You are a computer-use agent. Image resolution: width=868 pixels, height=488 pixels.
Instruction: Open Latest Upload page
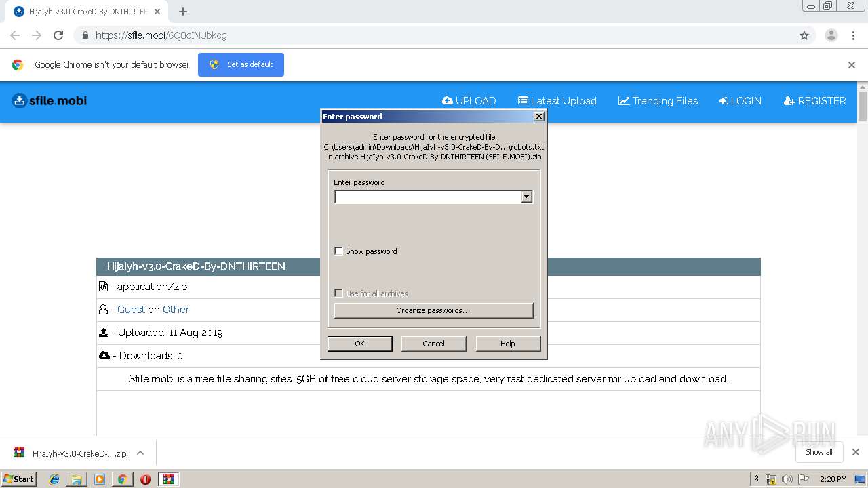coord(557,101)
